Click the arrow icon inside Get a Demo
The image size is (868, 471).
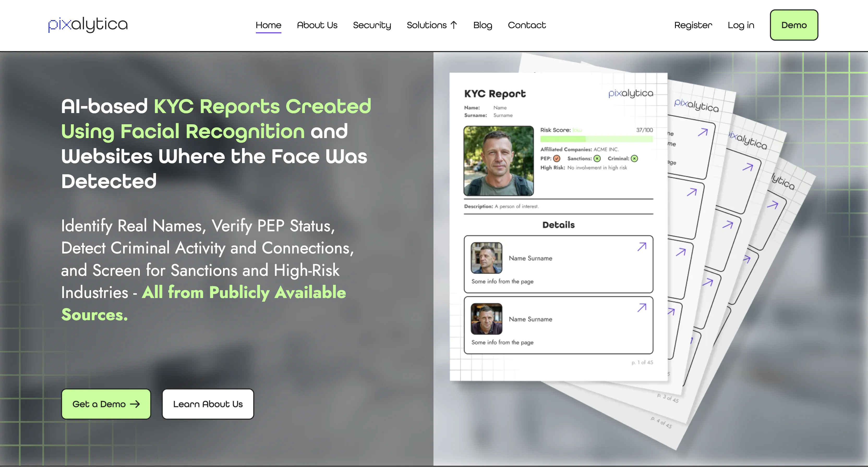coord(135,404)
